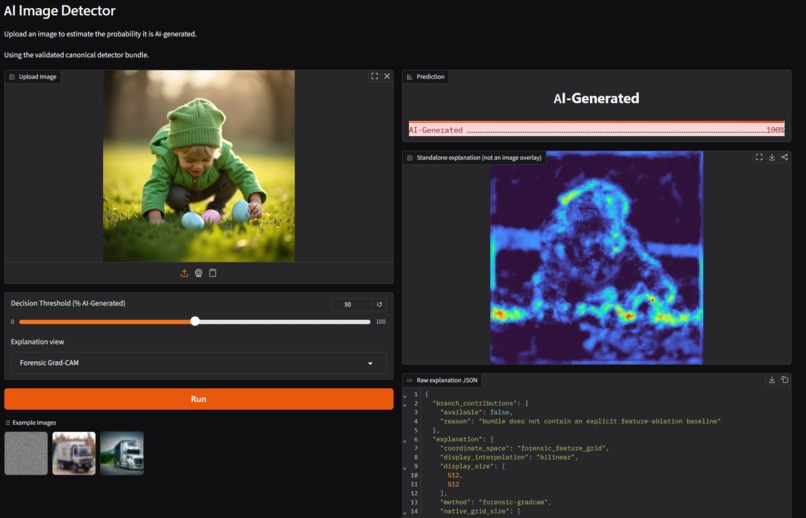Click the Example Images heading

pos(30,422)
